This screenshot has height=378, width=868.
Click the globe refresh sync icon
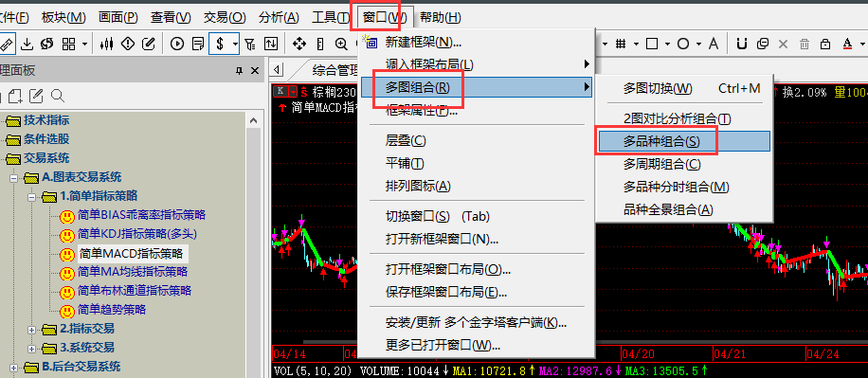(47, 44)
